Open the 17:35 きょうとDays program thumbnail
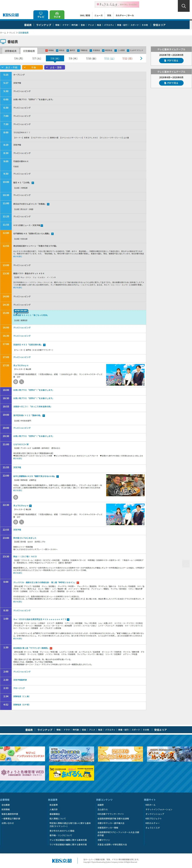 coord(125,375)
